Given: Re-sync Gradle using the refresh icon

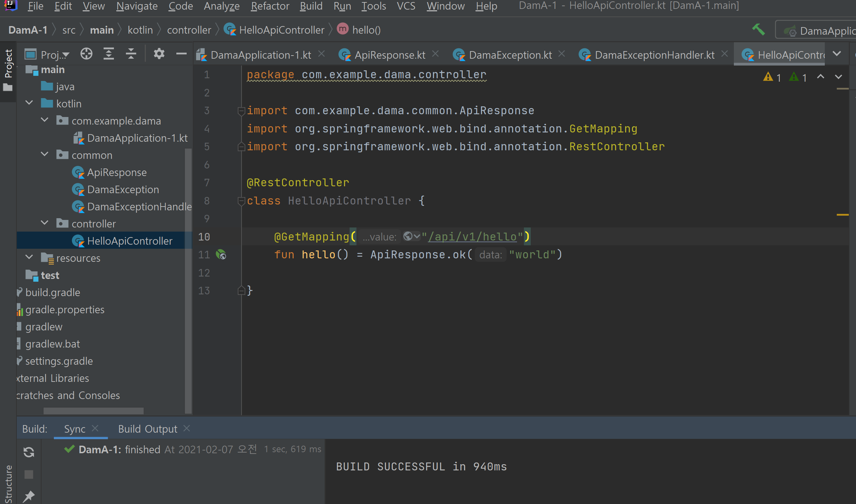Looking at the screenshot, I should [x=29, y=452].
